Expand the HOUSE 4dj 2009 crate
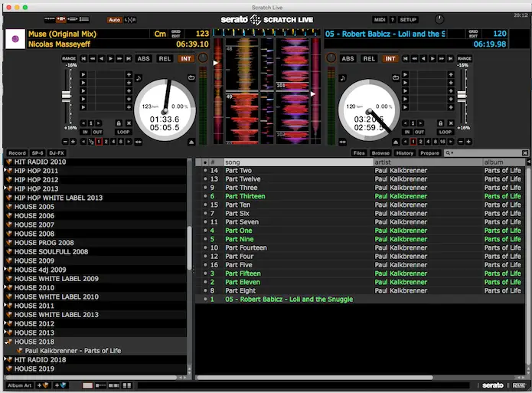This screenshot has width=532, height=393. (5, 269)
